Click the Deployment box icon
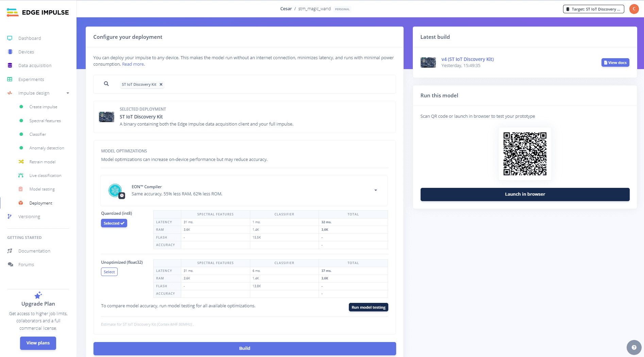The height and width of the screenshot is (357, 644). point(21,203)
